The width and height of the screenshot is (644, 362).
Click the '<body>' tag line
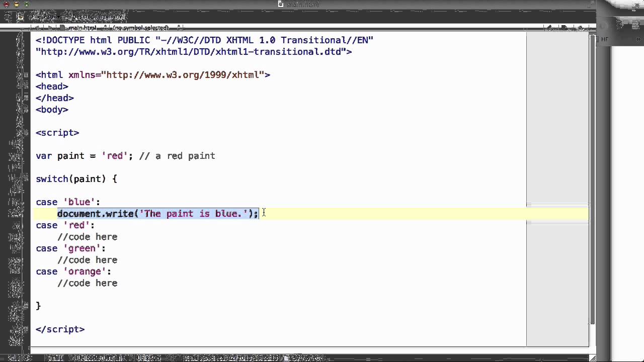[x=52, y=110]
